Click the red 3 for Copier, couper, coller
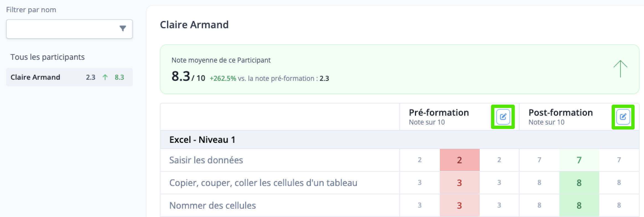Image resolution: width=644 pixels, height=217 pixels. 459,183
